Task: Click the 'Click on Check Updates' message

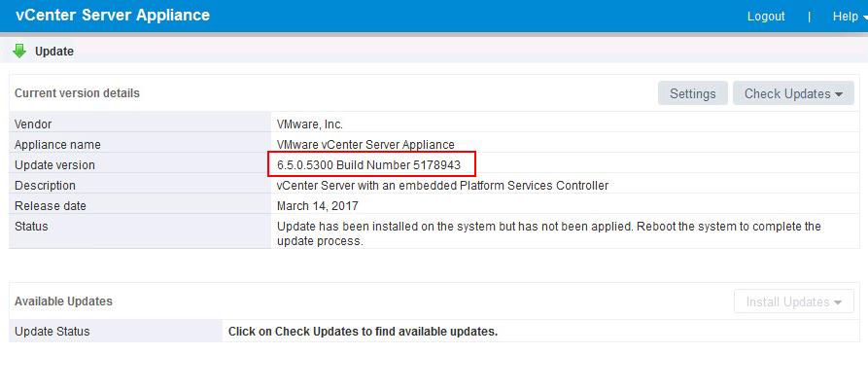Action: [x=363, y=332]
